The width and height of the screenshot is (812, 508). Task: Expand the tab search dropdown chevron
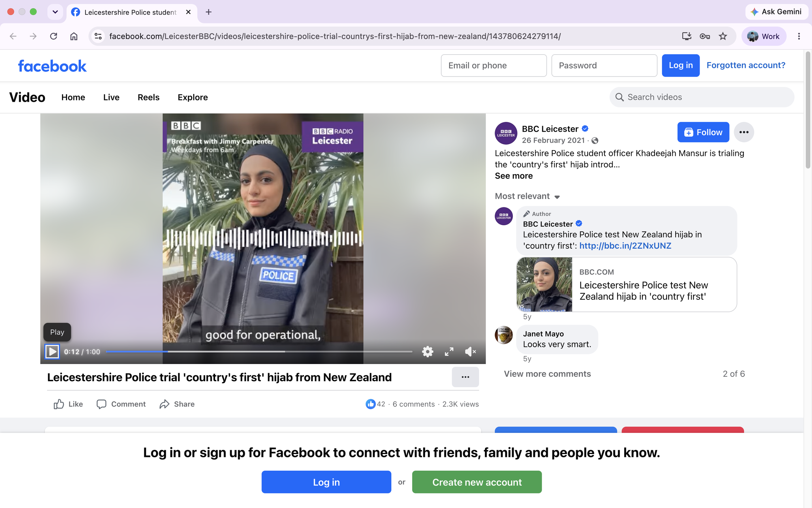56,12
